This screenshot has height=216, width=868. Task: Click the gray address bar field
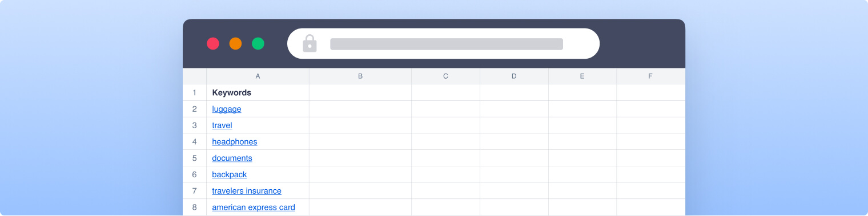point(447,44)
